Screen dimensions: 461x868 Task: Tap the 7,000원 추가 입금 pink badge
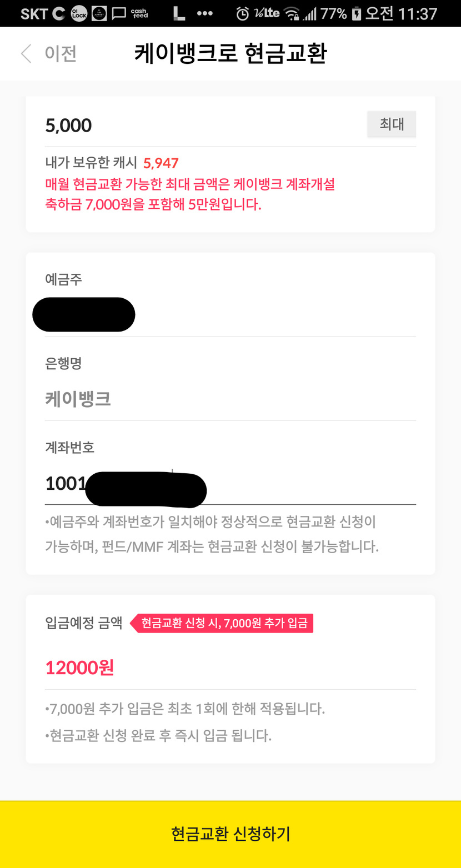pos(224,623)
